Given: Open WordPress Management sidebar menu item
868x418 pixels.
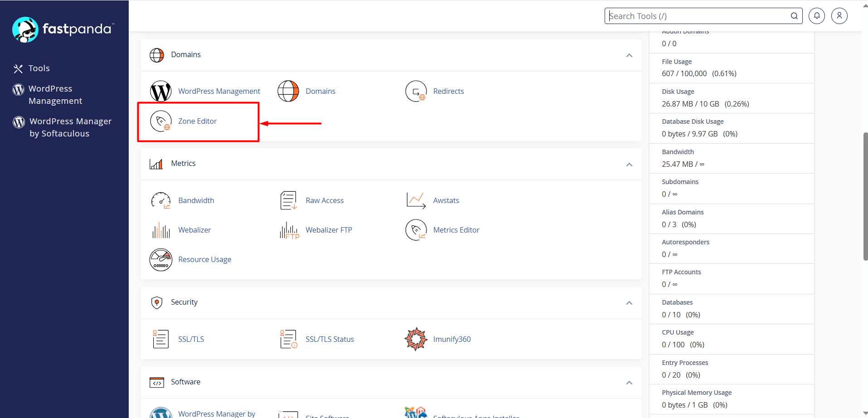Looking at the screenshot, I should tap(55, 95).
